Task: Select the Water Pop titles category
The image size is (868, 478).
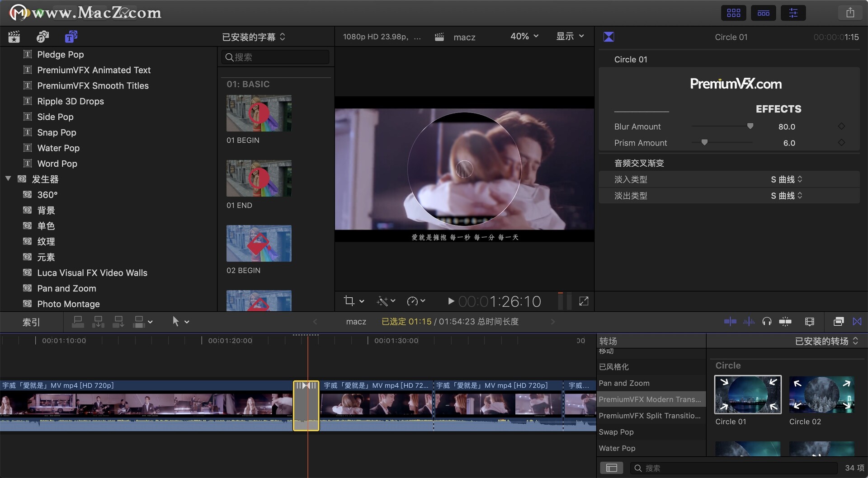Action: pyautogui.click(x=58, y=148)
